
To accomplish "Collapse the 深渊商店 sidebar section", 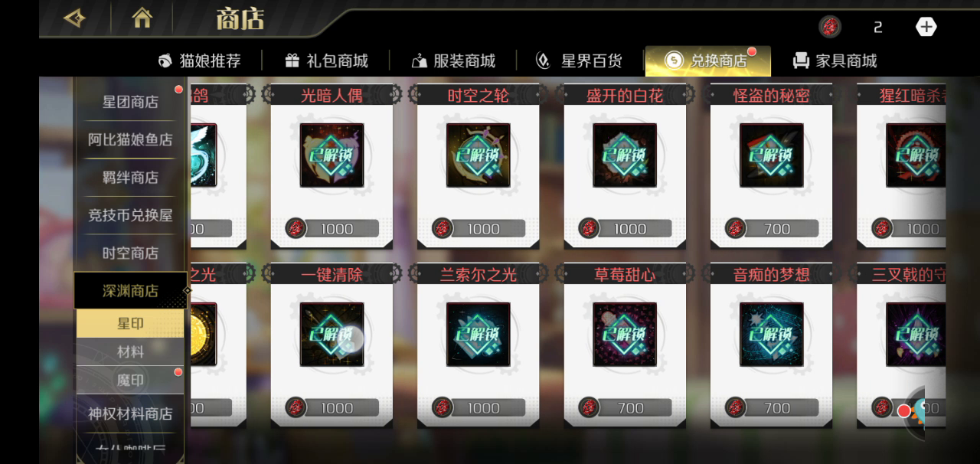I will pos(130,291).
